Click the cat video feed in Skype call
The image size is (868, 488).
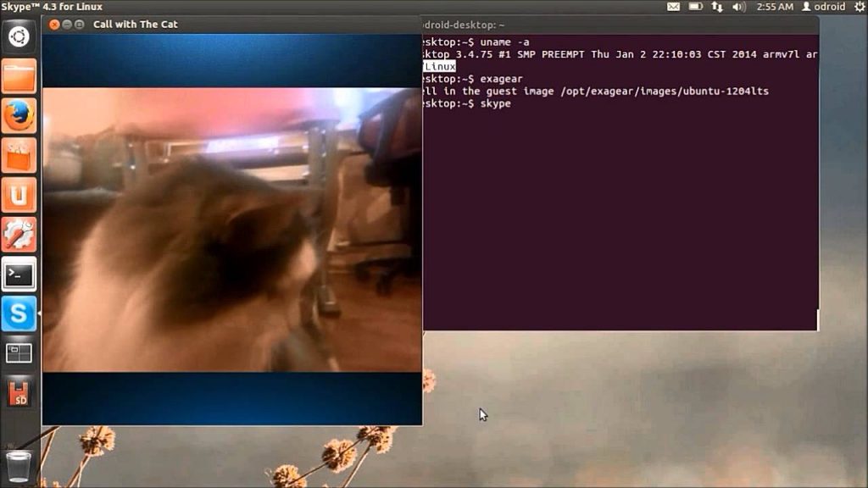232,230
